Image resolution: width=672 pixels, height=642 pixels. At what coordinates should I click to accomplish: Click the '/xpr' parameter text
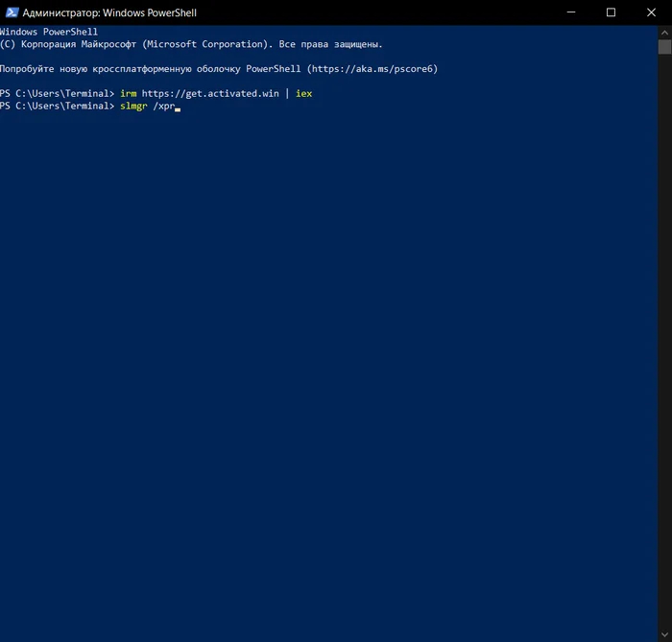(163, 106)
